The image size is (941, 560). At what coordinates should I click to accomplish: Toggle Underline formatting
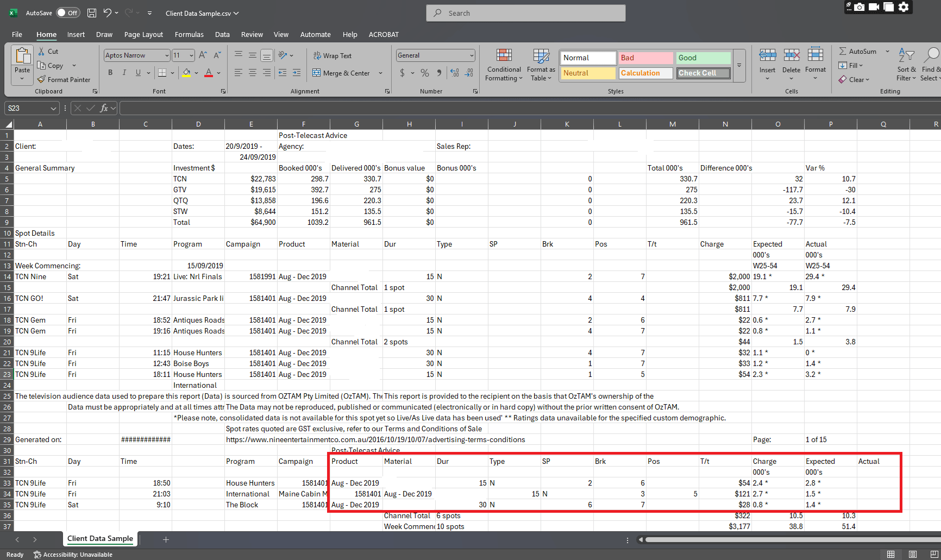pos(138,72)
